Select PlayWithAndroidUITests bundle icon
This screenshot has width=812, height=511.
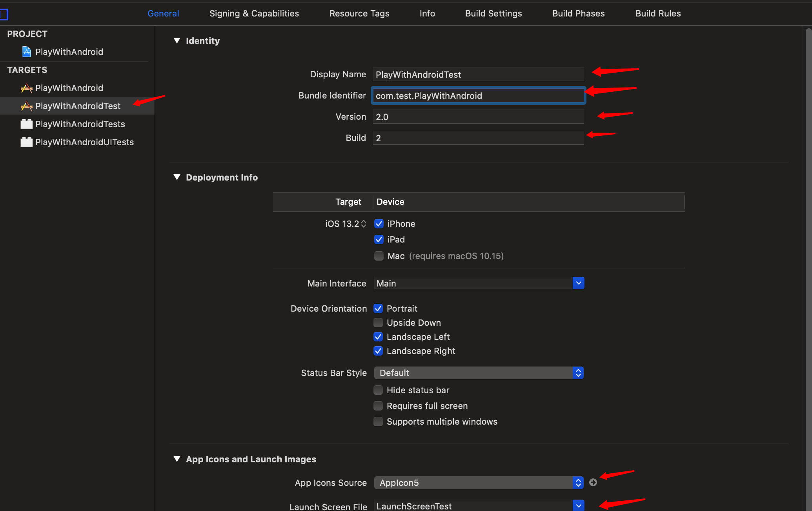[x=27, y=142]
